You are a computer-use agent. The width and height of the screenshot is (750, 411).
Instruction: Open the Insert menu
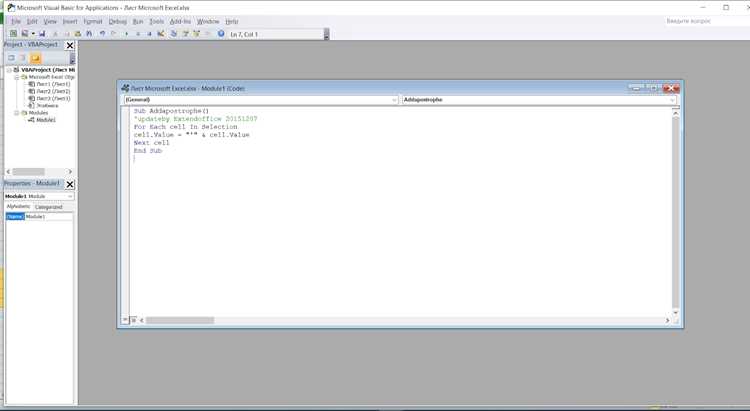pos(70,22)
